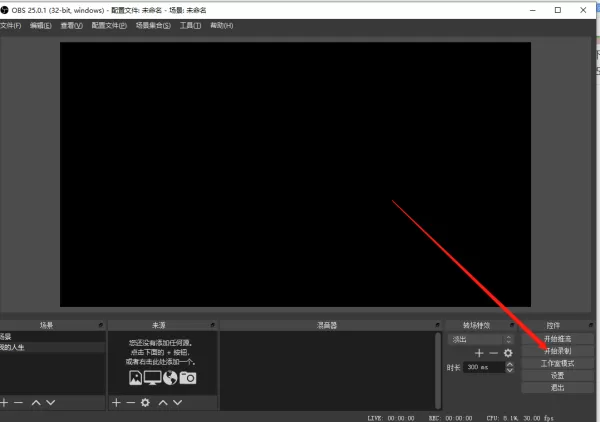Click the 退出 button
600x422 pixels.
(558, 388)
